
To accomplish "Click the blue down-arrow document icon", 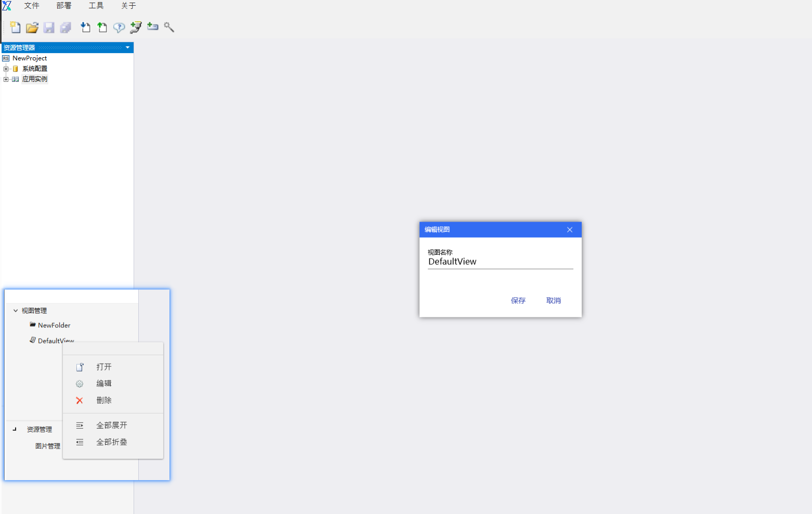I will click(x=86, y=27).
